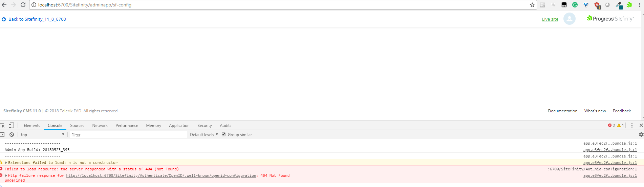Click the warning count indicator in DevTools
Image resolution: width=644 pixels, height=187 pixels.
tap(621, 125)
